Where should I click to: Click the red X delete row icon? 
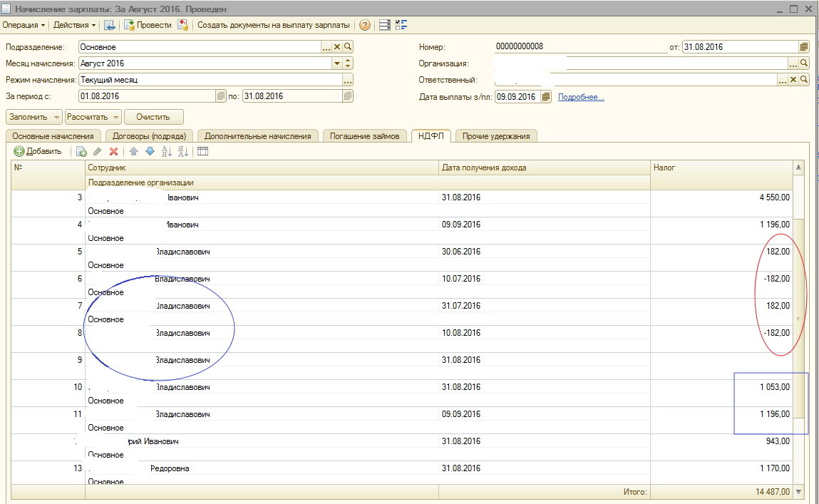point(113,151)
